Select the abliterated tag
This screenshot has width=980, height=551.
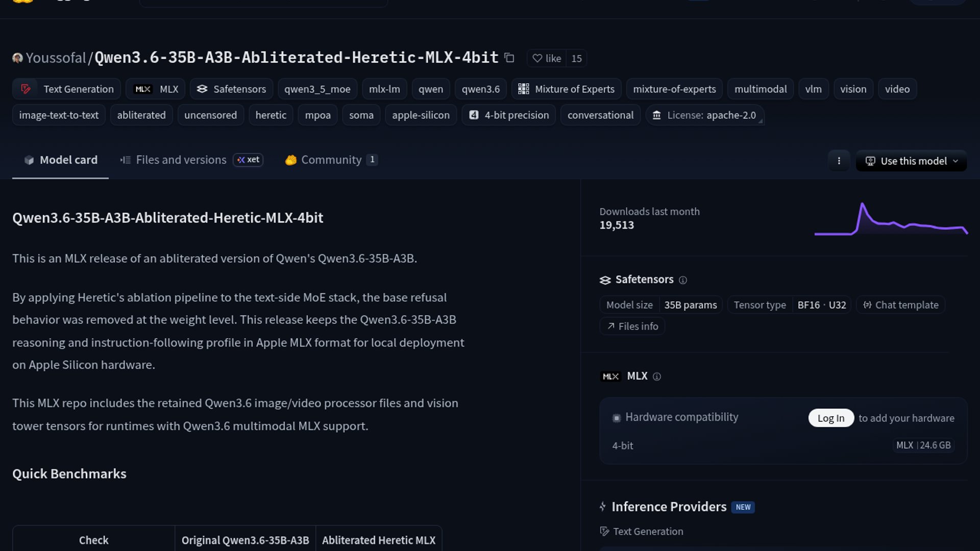coord(141,115)
